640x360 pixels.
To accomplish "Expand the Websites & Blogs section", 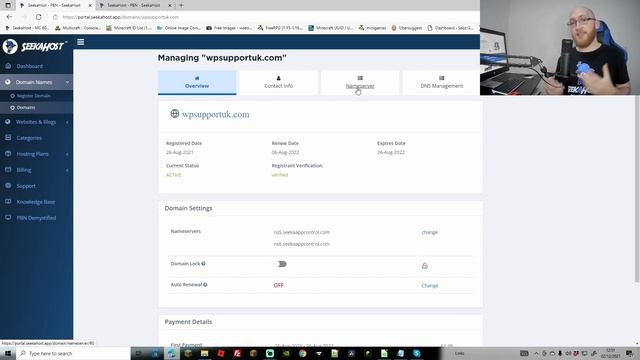I will [x=36, y=122].
